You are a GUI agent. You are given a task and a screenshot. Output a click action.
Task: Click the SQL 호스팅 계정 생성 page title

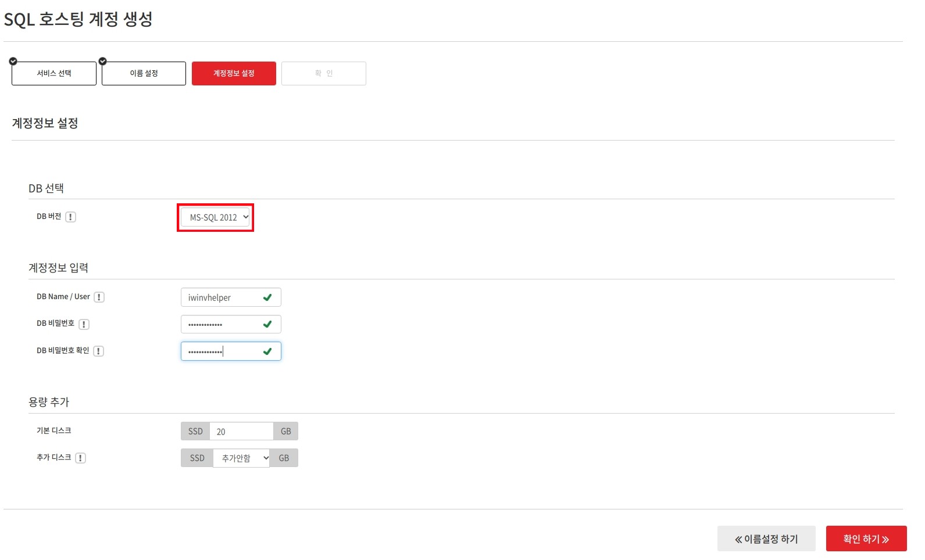click(x=78, y=19)
